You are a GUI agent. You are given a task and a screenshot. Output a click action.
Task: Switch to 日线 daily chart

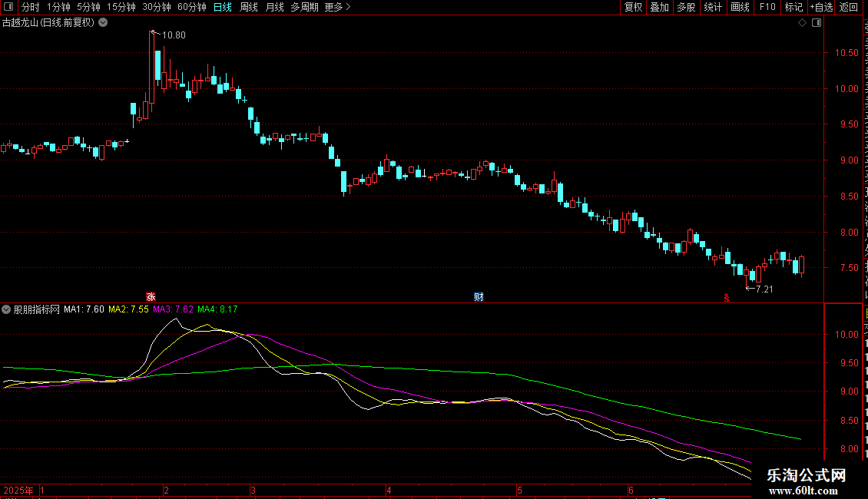(223, 7)
